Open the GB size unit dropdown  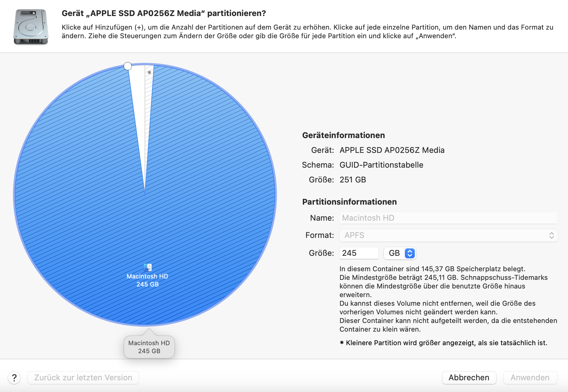click(400, 253)
